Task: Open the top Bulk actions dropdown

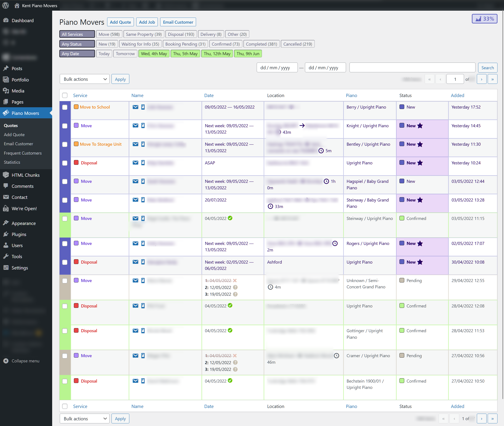Action: point(84,79)
